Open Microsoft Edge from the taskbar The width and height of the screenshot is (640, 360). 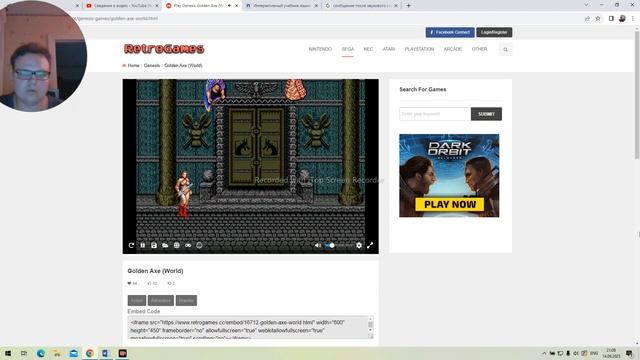(40, 353)
